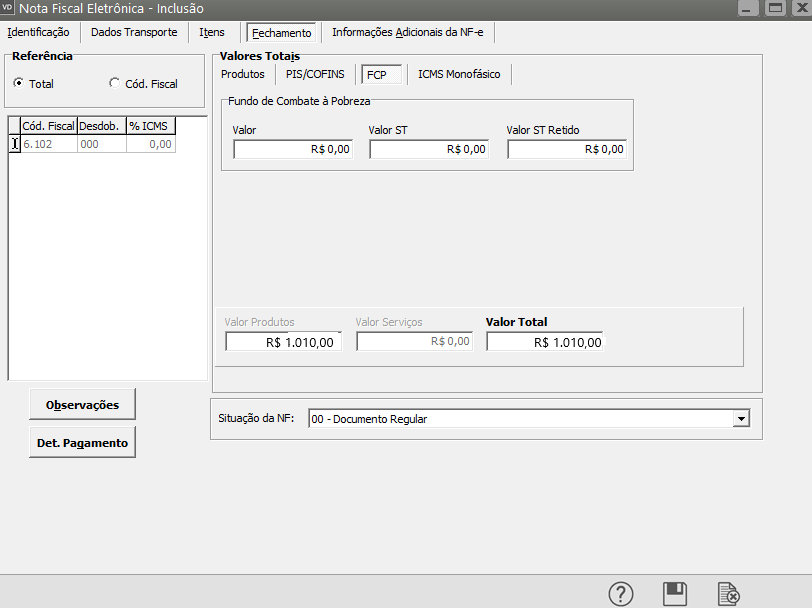Cancel the document with the page-X icon
Image resolution: width=812 pixels, height=608 pixels.
[729, 594]
